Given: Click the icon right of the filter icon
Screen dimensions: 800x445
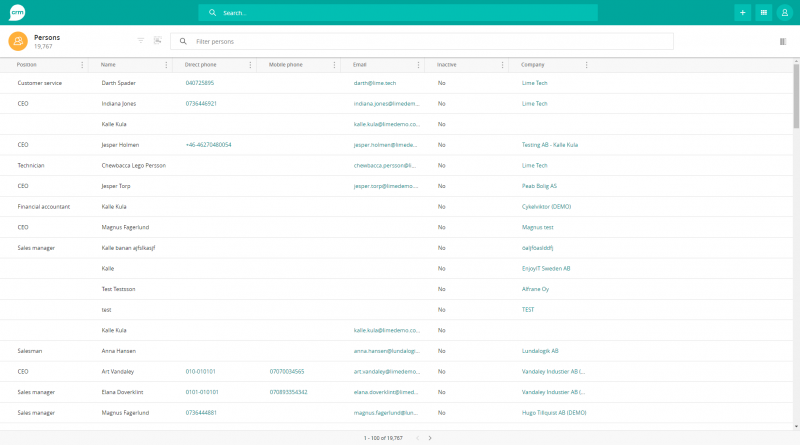Looking at the screenshot, I should tap(156, 41).
